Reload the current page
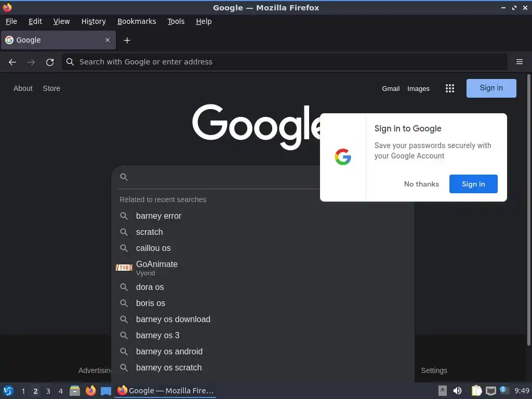The image size is (532, 399). pyautogui.click(x=50, y=62)
